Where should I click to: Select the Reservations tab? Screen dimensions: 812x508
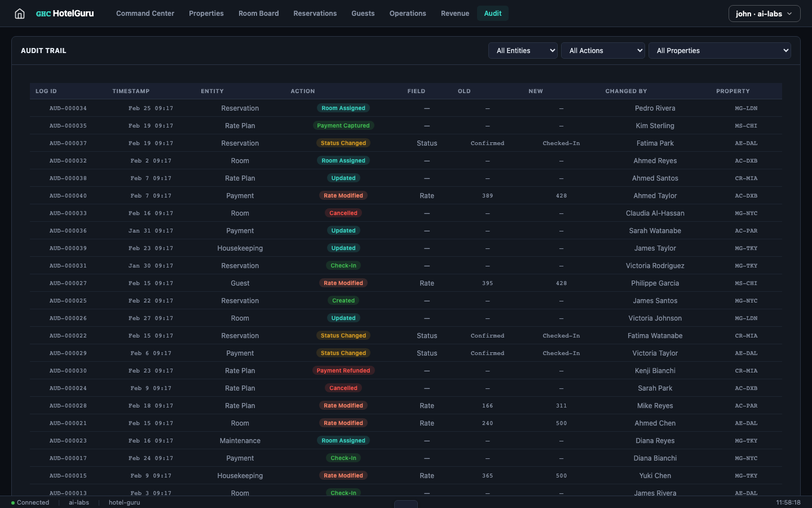pyautogui.click(x=315, y=13)
